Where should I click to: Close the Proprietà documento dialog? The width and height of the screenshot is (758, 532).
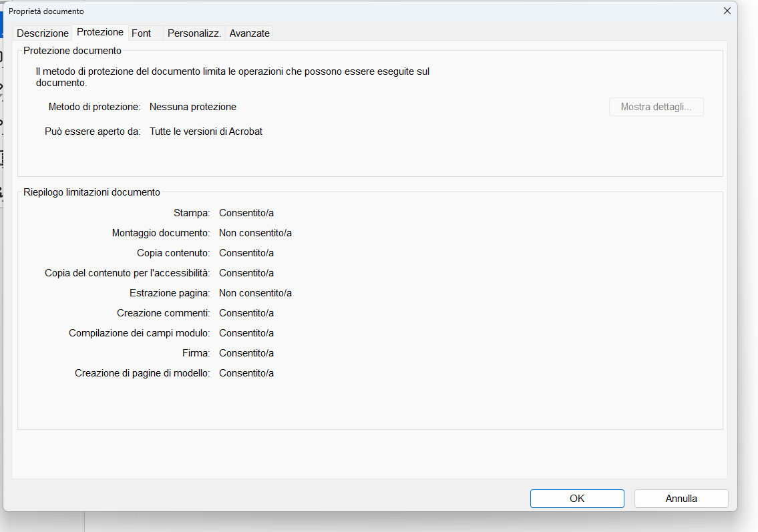[727, 11]
